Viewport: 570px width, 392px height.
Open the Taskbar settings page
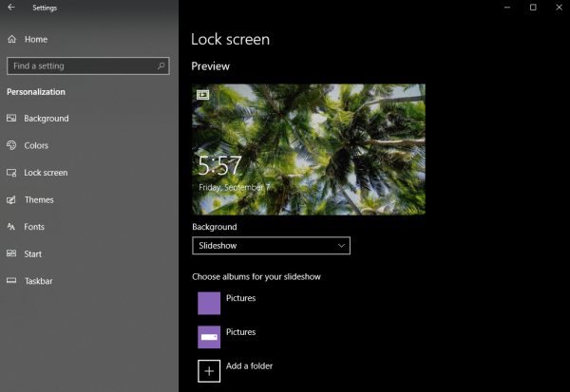click(39, 281)
